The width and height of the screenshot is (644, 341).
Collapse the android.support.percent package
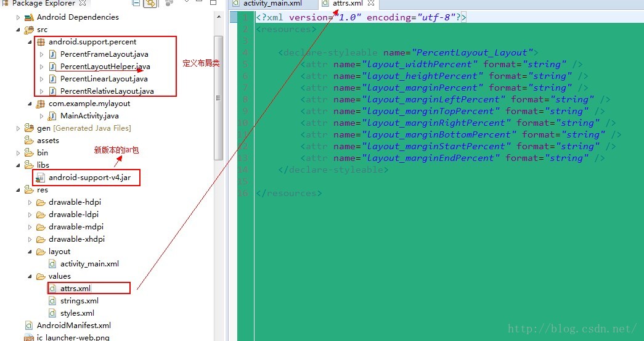tap(30, 42)
